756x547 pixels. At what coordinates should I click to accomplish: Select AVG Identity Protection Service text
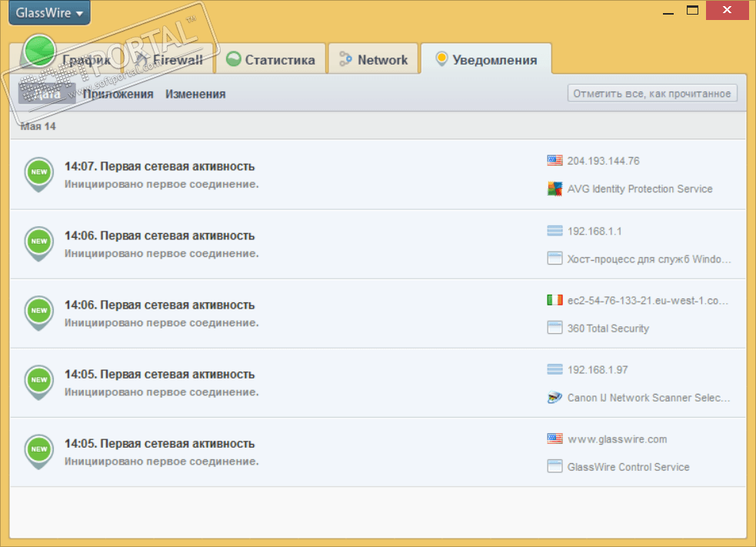640,189
